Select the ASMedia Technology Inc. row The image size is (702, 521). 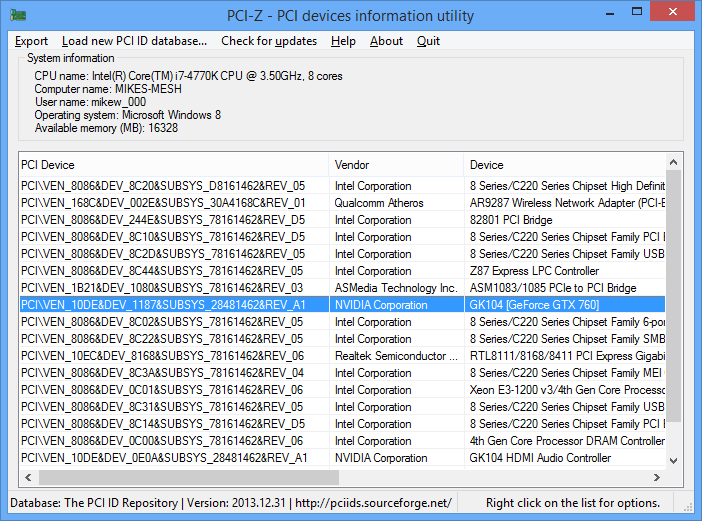tap(342, 288)
